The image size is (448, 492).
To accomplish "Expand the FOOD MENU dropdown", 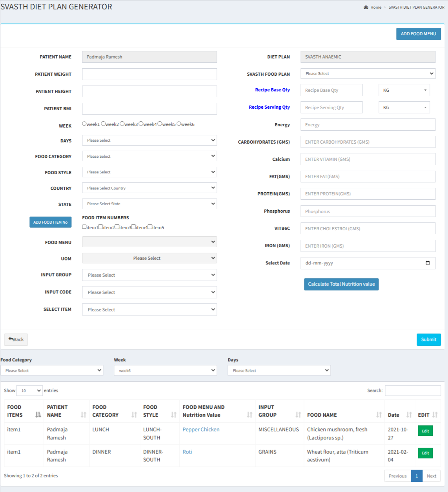I will tap(149, 242).
